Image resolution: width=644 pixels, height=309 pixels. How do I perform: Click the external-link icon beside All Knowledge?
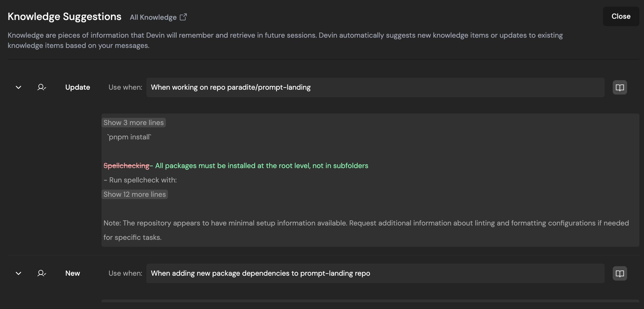click(x=183, y=17)
